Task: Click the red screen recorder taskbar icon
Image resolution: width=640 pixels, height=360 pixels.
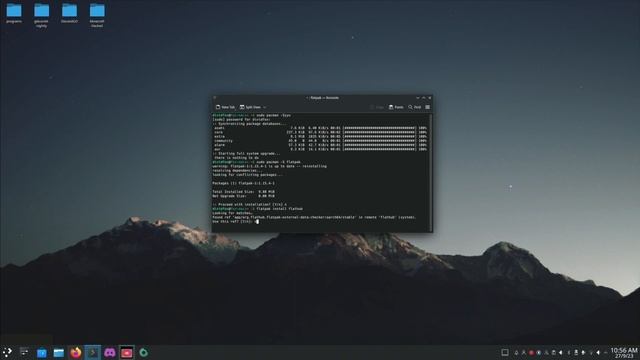Action: point(127,352)
